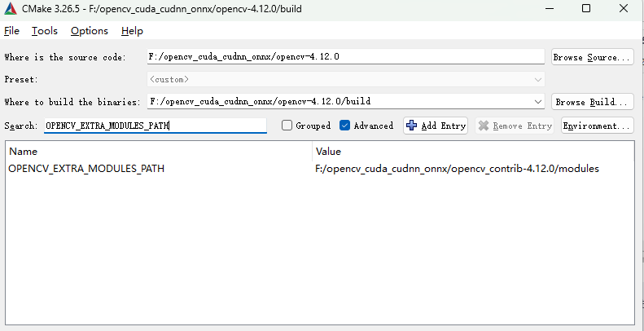Select the opencv_contrib modules path value cell
644x331 pixels.
457,169
